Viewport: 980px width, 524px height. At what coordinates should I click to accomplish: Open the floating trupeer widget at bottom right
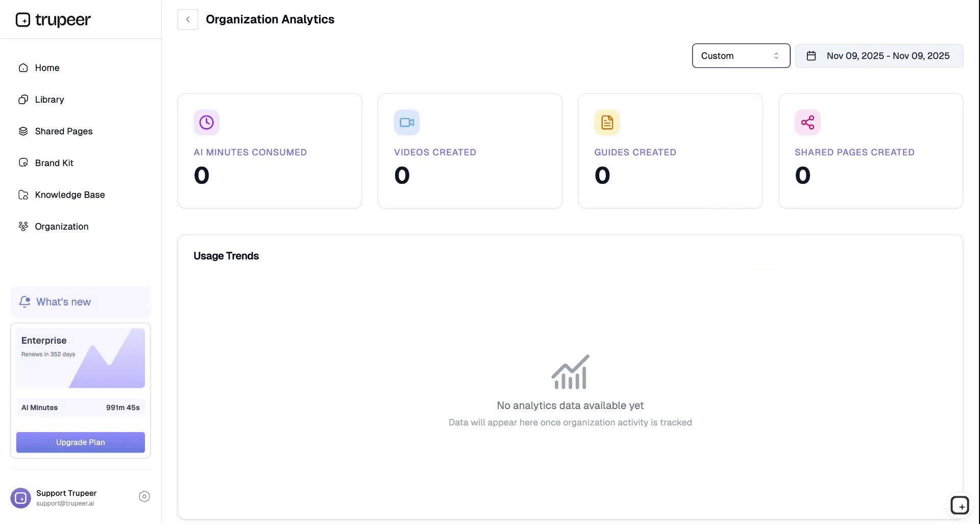pos(960,505)
